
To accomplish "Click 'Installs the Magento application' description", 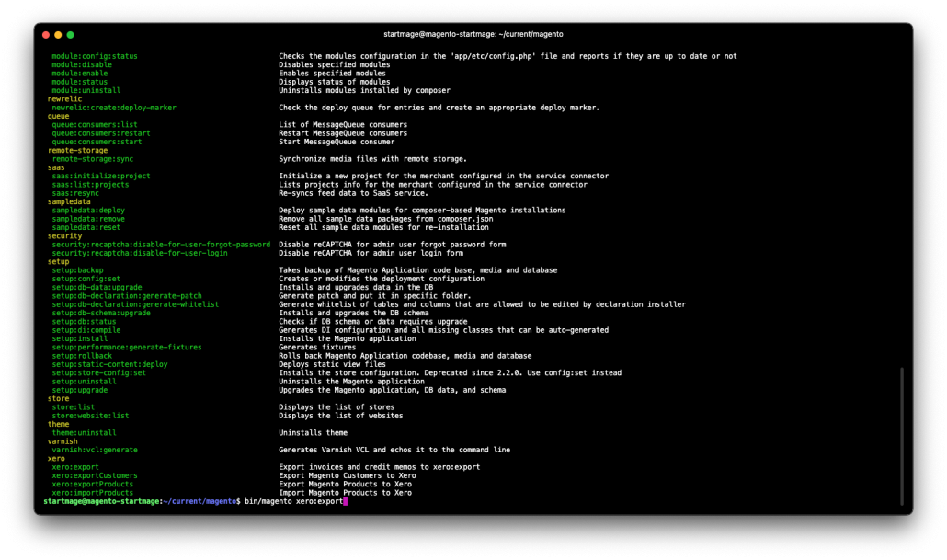I will pos(348,339).
